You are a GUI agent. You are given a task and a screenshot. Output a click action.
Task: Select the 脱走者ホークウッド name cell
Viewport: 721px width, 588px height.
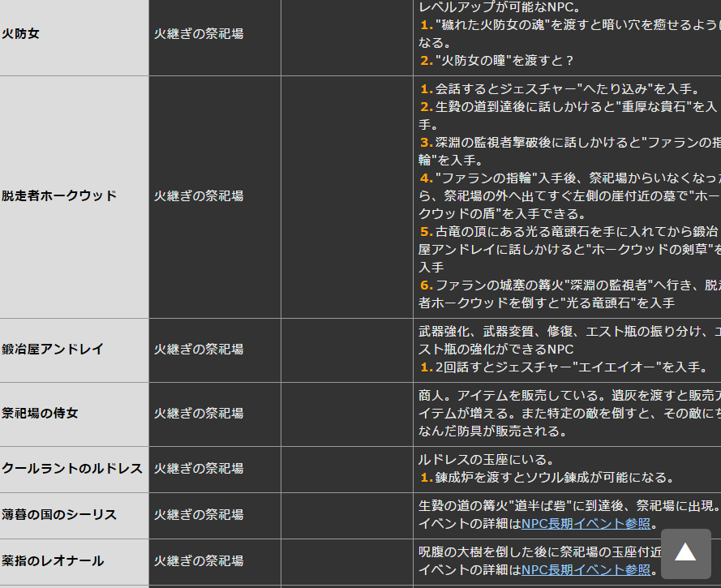[74, 197]
